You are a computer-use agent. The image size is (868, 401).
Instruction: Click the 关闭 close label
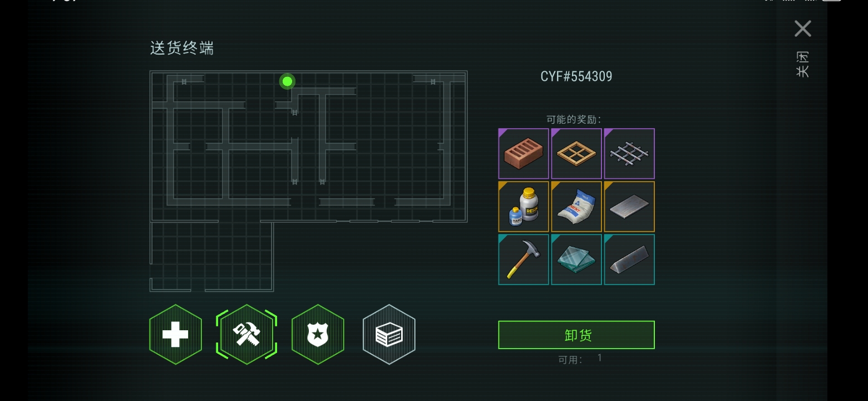pyautogui.click(x=803, y=64)
